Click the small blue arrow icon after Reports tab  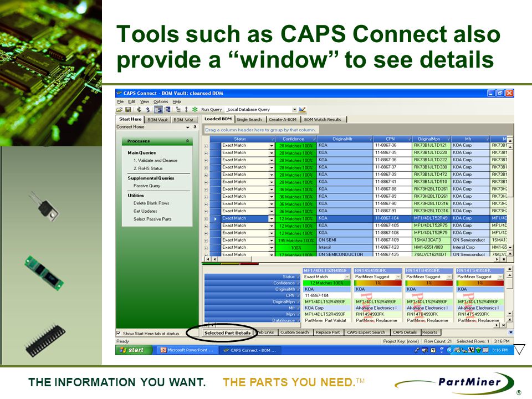(x=510, y=332)
